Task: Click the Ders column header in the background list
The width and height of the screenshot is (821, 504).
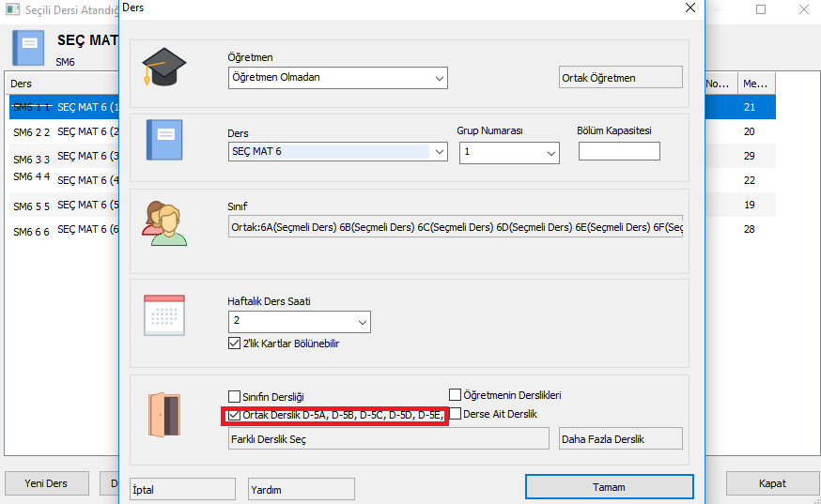Action: (63, 84)
